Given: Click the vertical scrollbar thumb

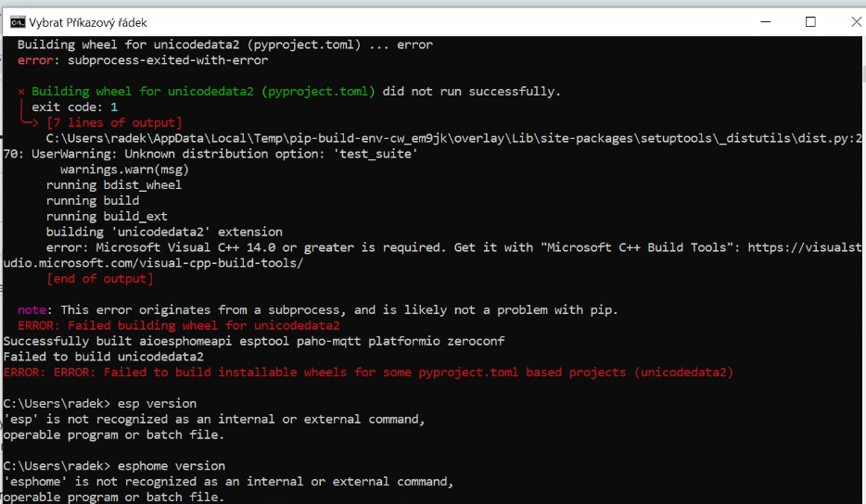Looking at the screenshot, I should click(x=863, y=73).
